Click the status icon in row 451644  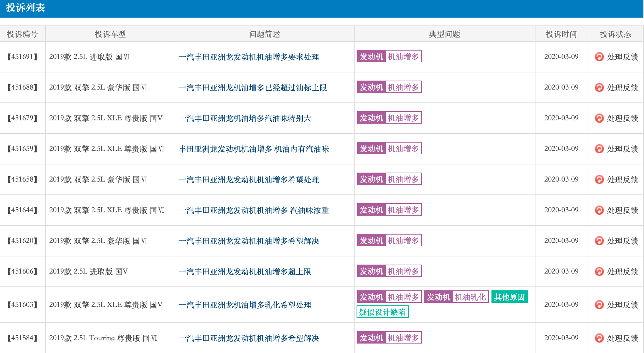coord(599,210)
